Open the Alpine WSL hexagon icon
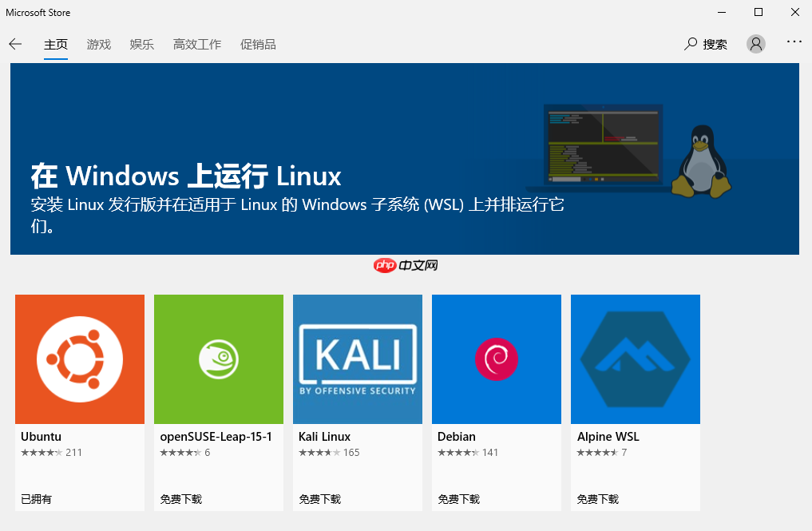Screen dimensions: 812x531 (635, 359)
